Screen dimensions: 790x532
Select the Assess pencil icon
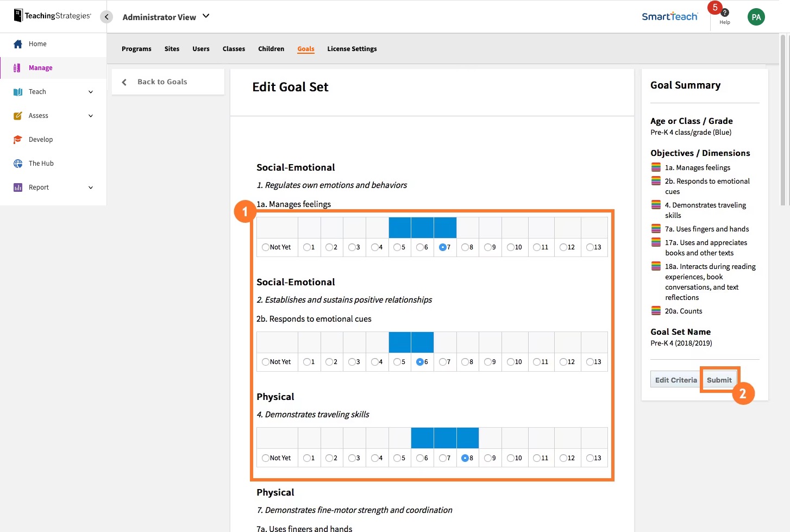coord(18,115)
